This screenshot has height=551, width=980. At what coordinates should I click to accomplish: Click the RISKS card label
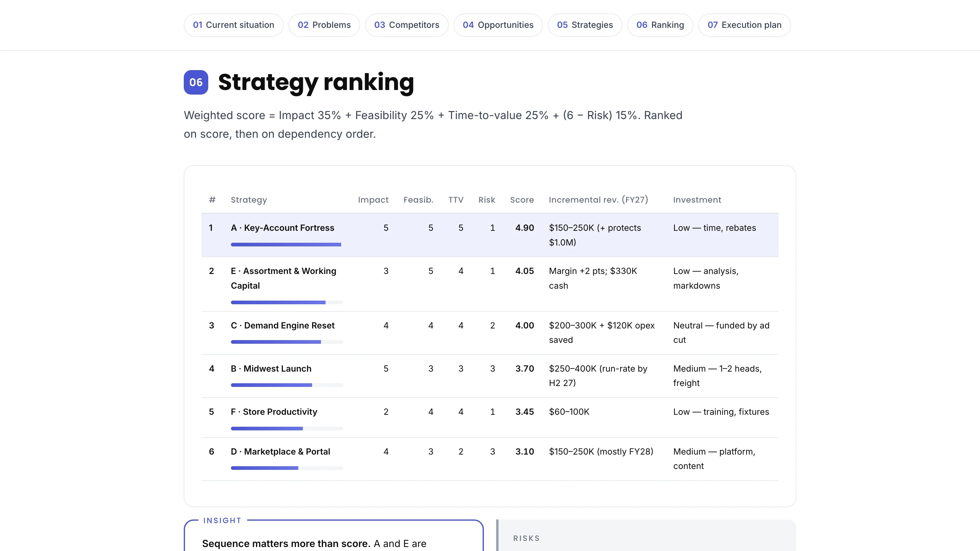(x=526, y=538)
